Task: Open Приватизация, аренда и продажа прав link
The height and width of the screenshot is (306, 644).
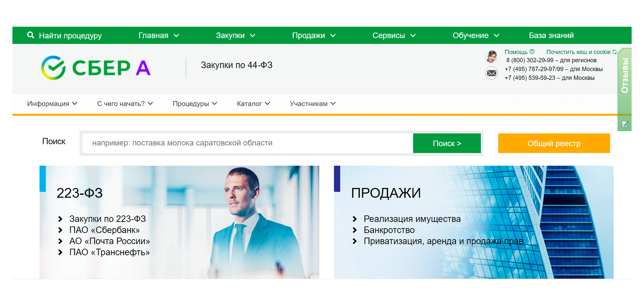Action: (443, 241)
